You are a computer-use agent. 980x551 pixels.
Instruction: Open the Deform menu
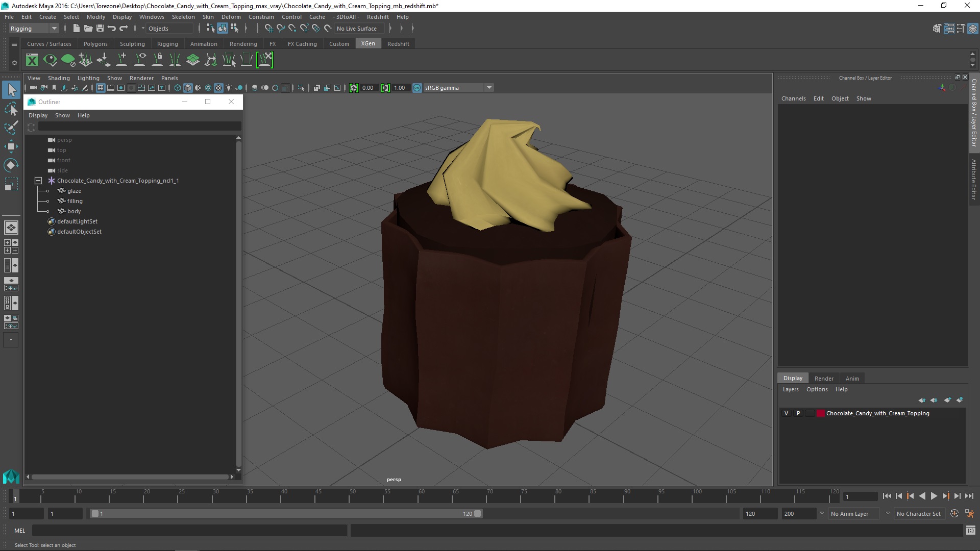pos(231,17)
